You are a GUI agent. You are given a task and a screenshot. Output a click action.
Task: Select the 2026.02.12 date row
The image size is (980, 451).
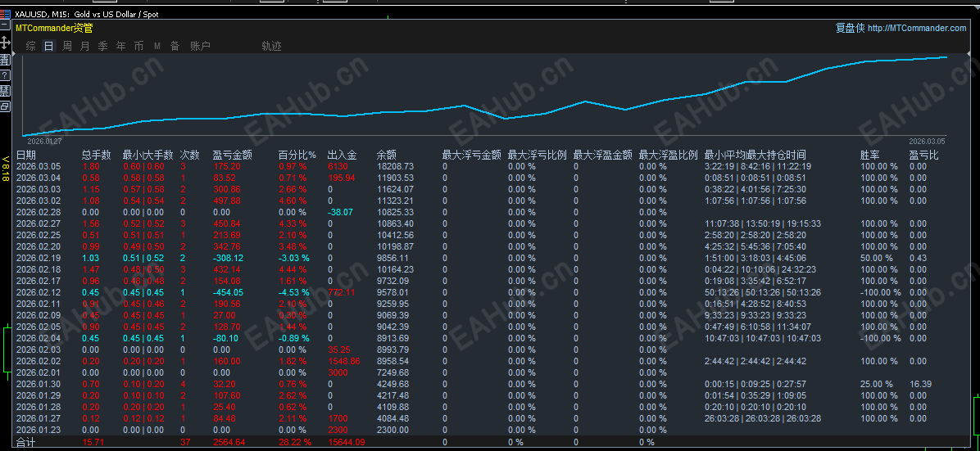pyautogui.click(x=39, y=292)
